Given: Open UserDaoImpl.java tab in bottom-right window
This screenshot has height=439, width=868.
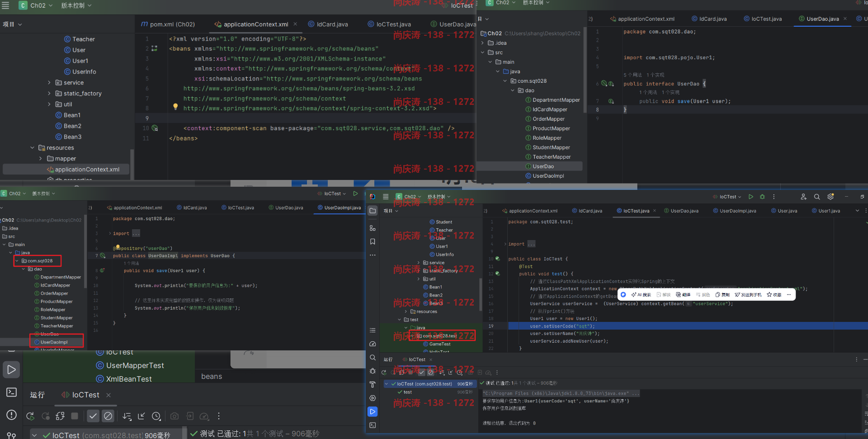Looking at the screenshot, I should click(x=734, y=211).
